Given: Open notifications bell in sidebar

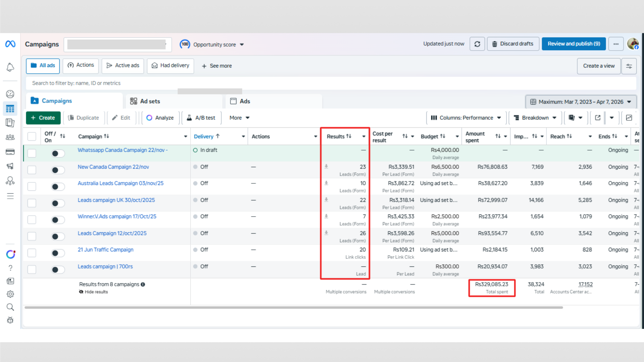Looking at the screenshot, I should click(10, 67).
